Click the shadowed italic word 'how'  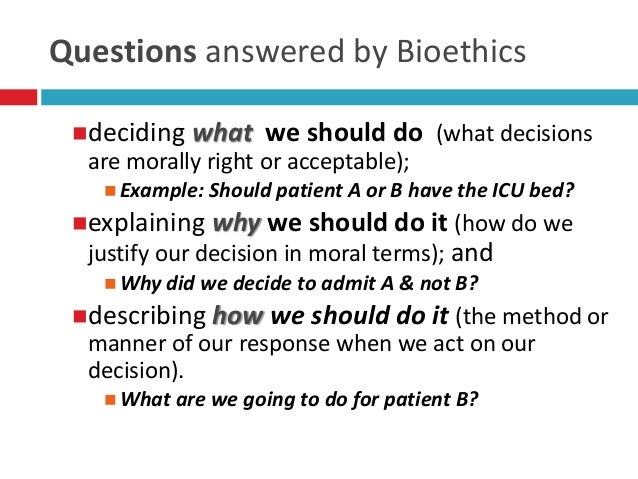pos(238,316)
